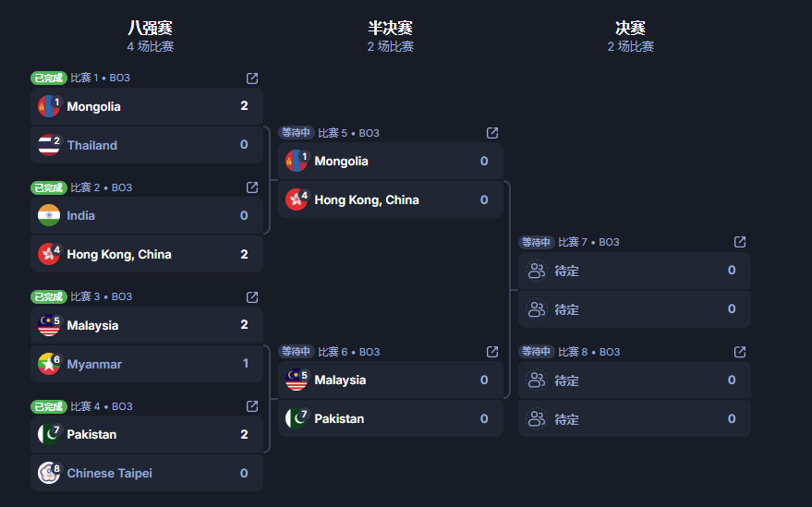Click the 已完成 badge on match 1
This screenshot has height=507, width=812.
pyautogui.click(x=49, y=78)
